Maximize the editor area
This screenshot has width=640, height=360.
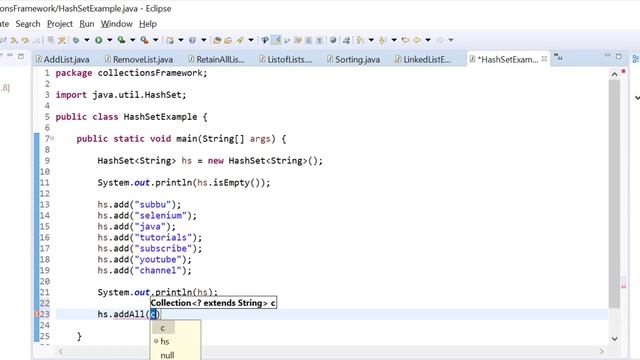click(619, 56)
